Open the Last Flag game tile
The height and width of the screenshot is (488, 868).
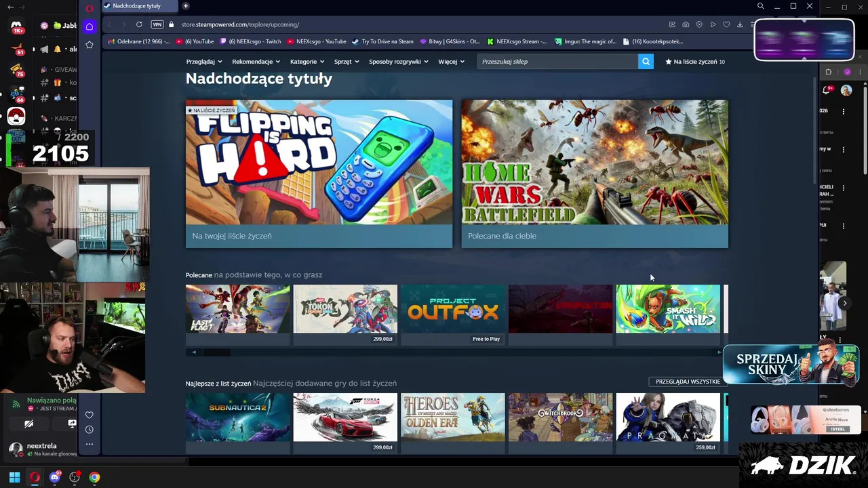pyautogui.click(x=237, y=314)
